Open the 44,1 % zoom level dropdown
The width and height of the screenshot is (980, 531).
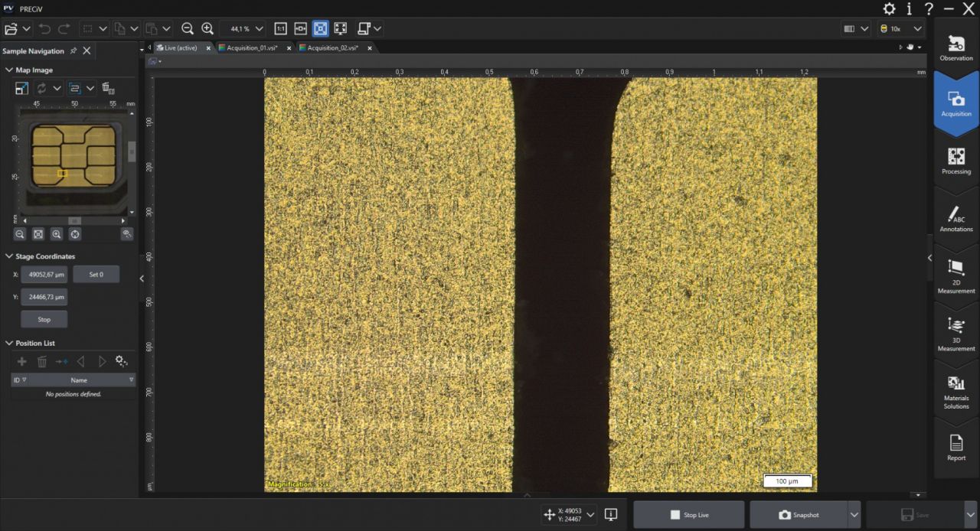click(259, 28)
